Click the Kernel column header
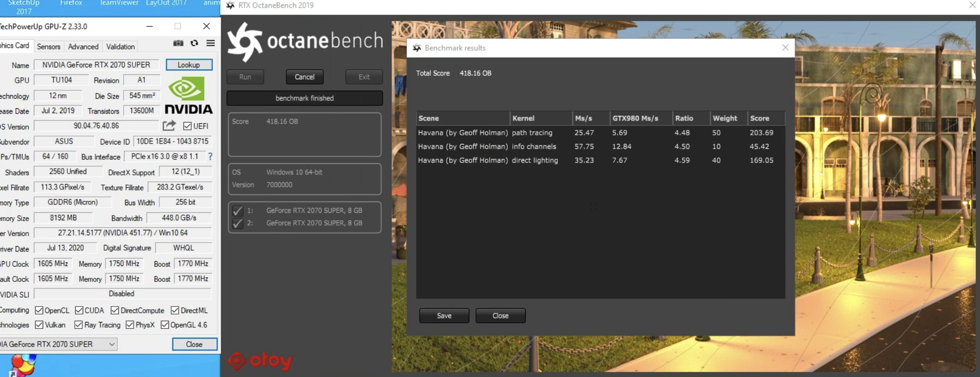This screenshot has height=377, width=980. point(541,118)
